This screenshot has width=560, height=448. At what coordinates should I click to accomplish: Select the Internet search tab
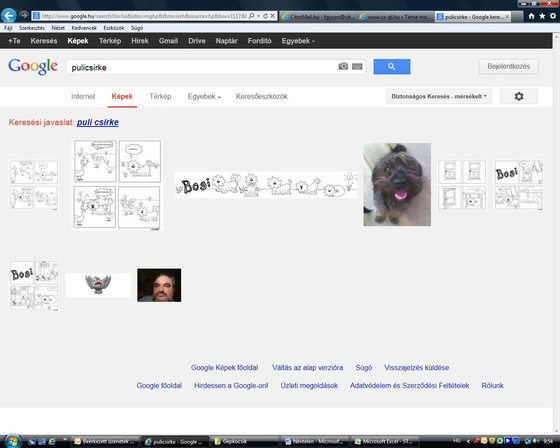pos(83,96)
